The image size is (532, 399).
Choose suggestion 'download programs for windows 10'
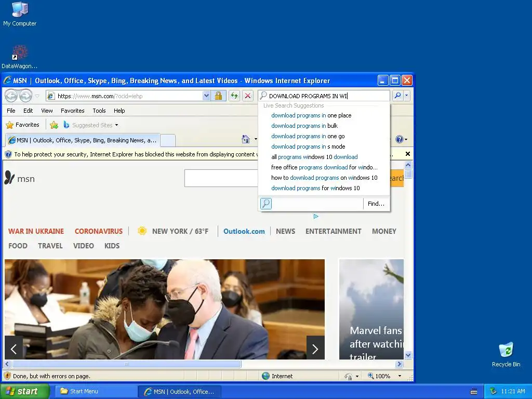[315, 188]
